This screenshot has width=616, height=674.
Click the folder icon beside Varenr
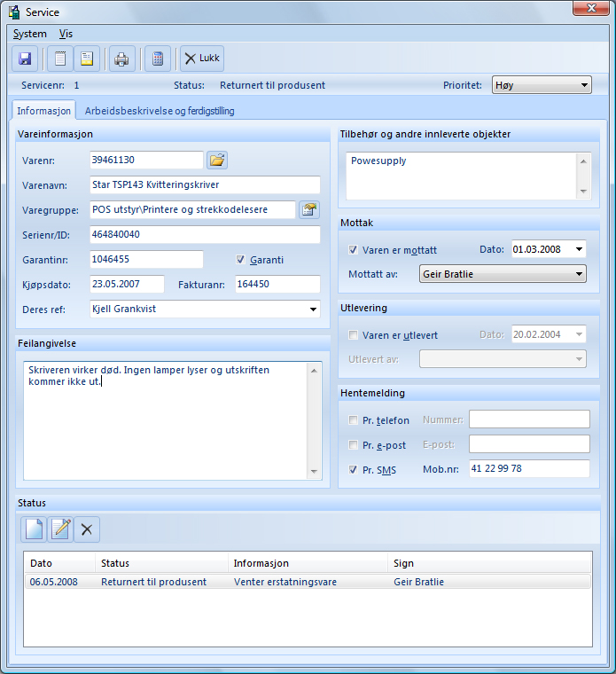[x=217, y=160]
